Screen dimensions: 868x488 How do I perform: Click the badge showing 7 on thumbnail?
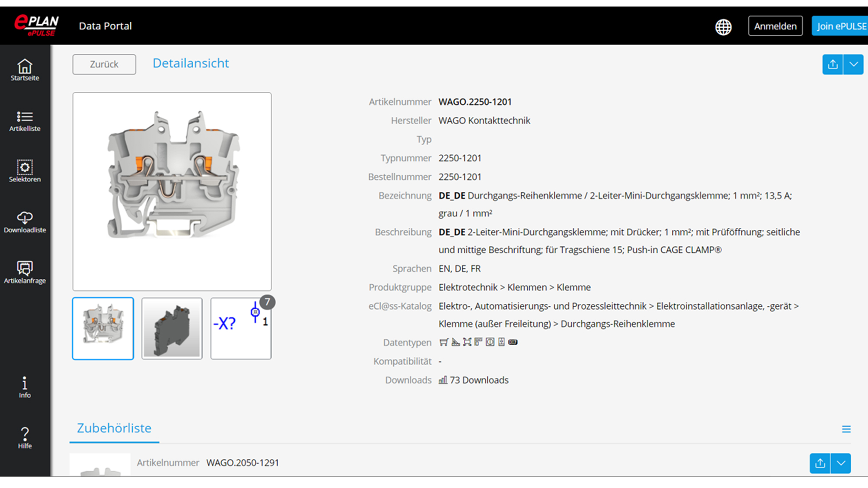267,302
